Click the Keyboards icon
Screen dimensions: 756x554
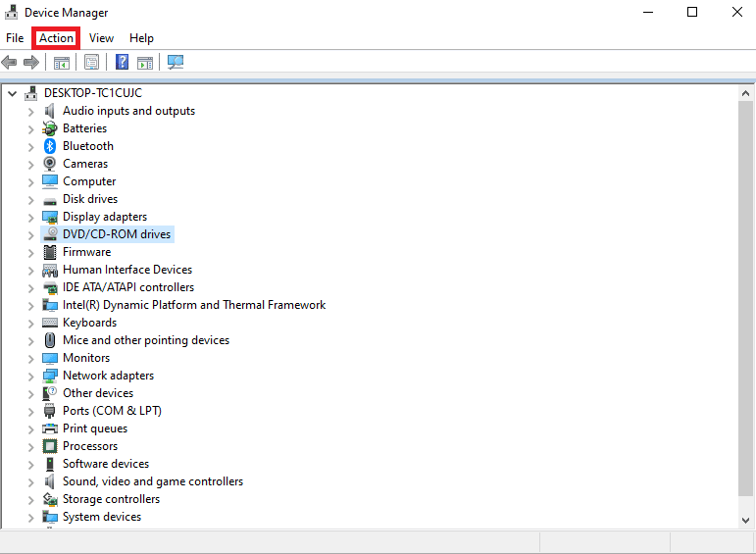[x=50, y=323]
